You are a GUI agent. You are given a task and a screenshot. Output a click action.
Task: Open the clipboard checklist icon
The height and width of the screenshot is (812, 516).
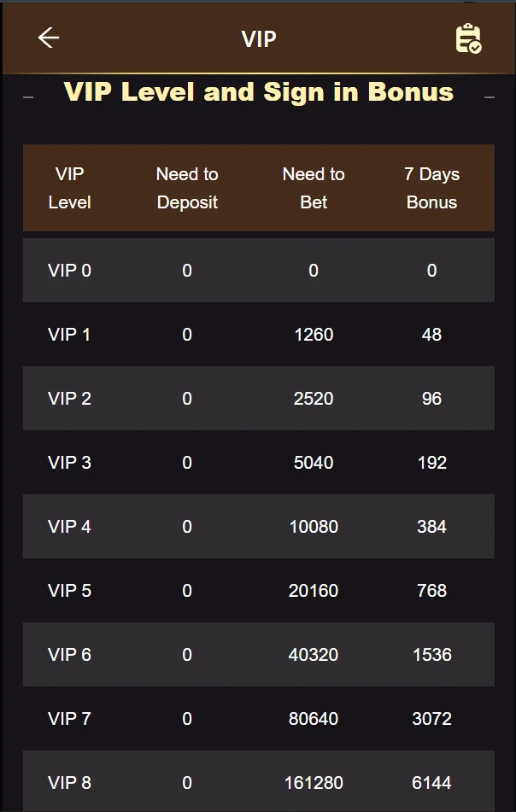pyautogui.click(x=468, y=39)
